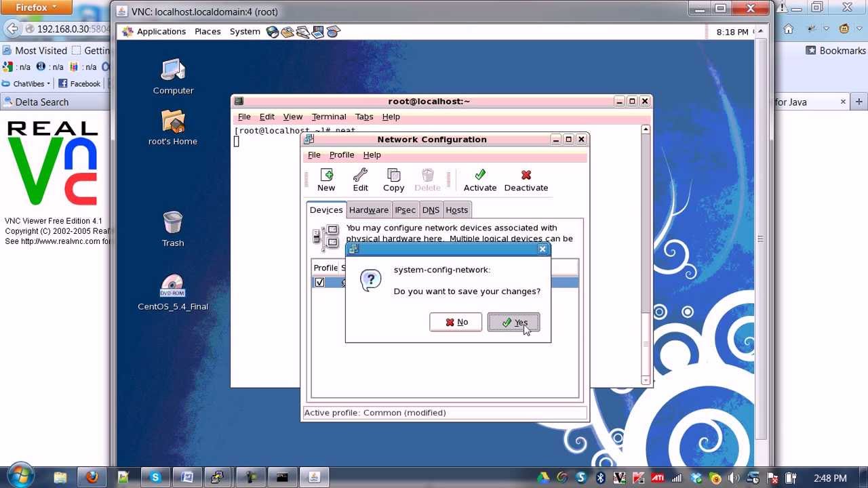Open the Terminal menu in the terminal window
868x488 pixels.
pos(329,117)
